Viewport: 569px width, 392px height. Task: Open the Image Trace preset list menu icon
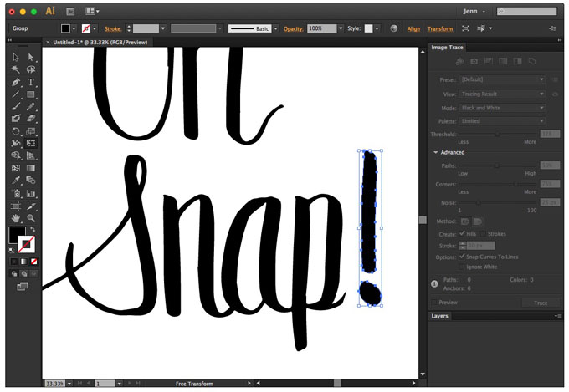tap(556, 79)
